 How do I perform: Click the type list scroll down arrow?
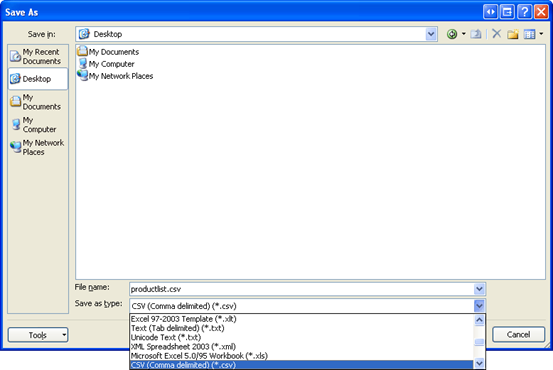[x=479, y=363]
